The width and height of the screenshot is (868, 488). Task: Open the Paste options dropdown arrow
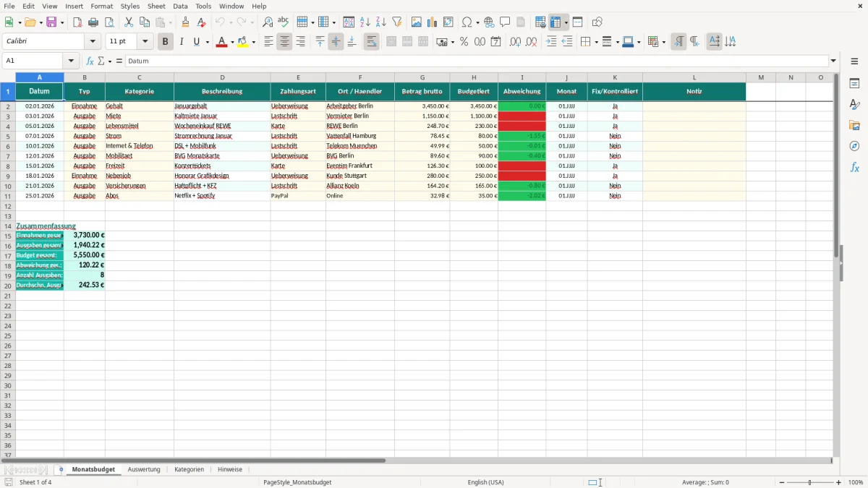tap(170, 22)
